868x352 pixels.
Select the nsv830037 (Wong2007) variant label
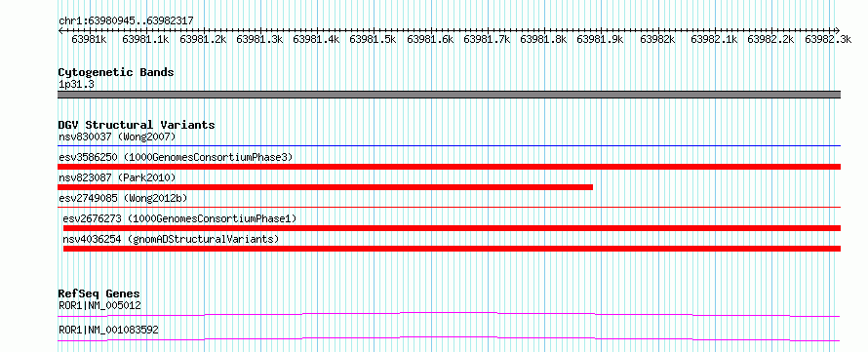pyautogui.click(x=117, y=137)
